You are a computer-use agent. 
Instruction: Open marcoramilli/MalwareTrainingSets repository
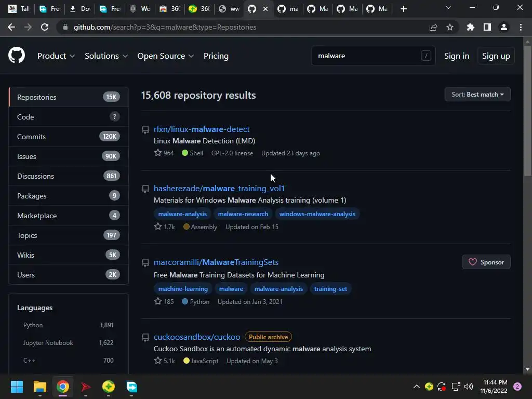216,262
